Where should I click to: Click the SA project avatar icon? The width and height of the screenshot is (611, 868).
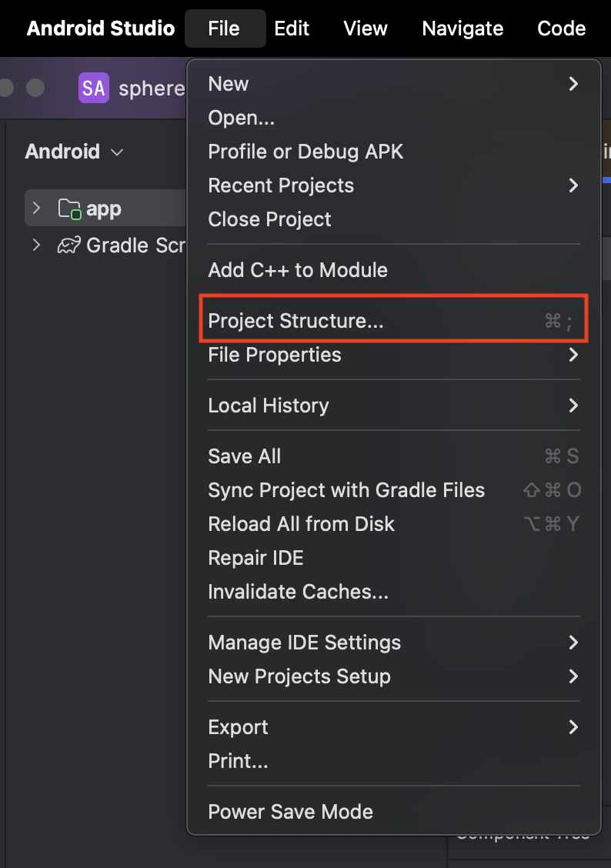click(x=93, y=88)
